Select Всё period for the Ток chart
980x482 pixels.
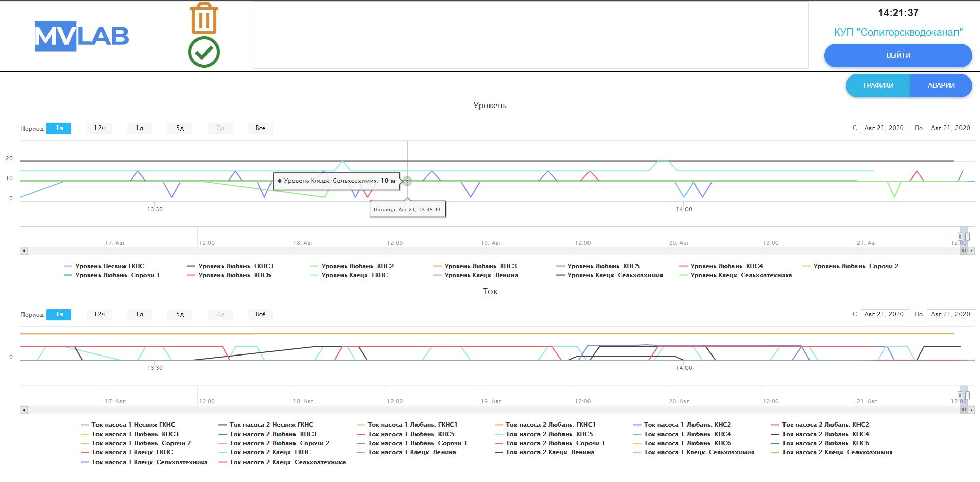pos(260,314)
